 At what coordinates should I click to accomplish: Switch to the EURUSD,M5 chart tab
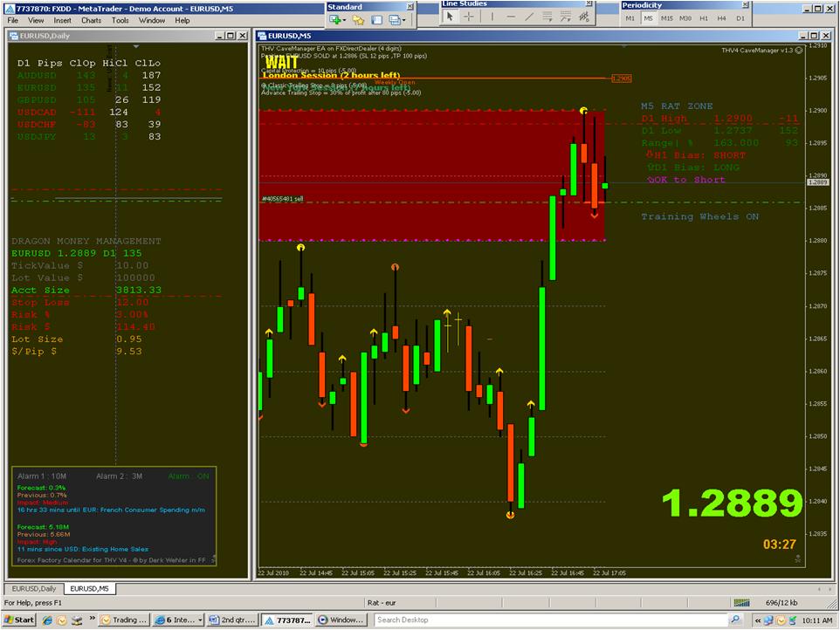[89, 589]
